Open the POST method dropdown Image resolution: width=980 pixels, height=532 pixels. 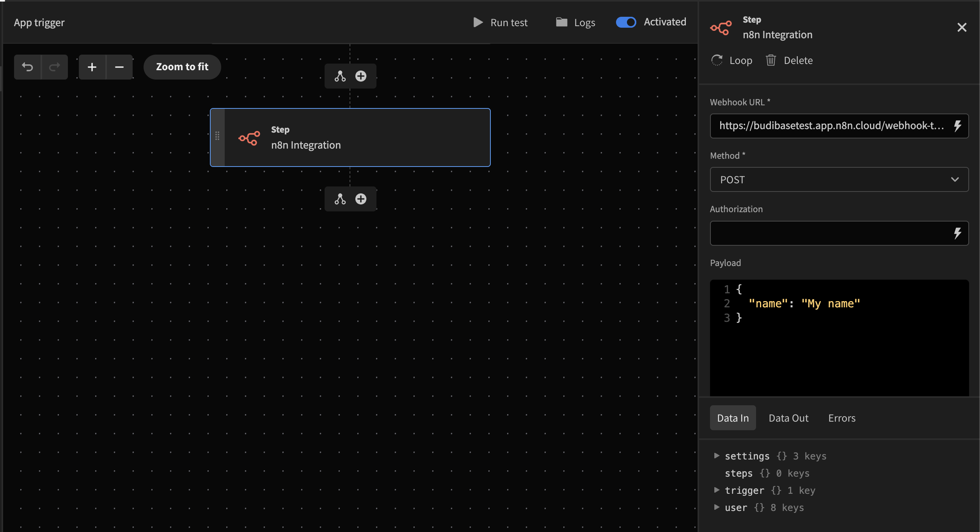[839, 179]
